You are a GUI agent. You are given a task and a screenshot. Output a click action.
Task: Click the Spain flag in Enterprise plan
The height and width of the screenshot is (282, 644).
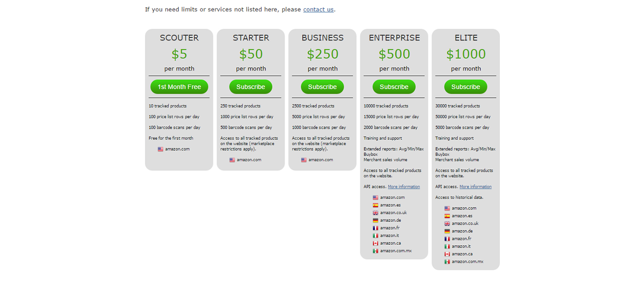click(375, 205)
